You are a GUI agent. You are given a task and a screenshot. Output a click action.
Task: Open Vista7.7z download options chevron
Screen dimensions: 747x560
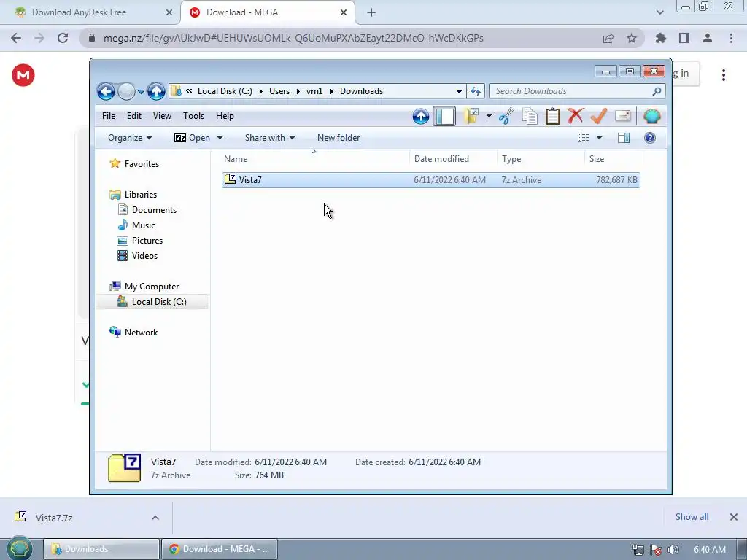[155, 518]
